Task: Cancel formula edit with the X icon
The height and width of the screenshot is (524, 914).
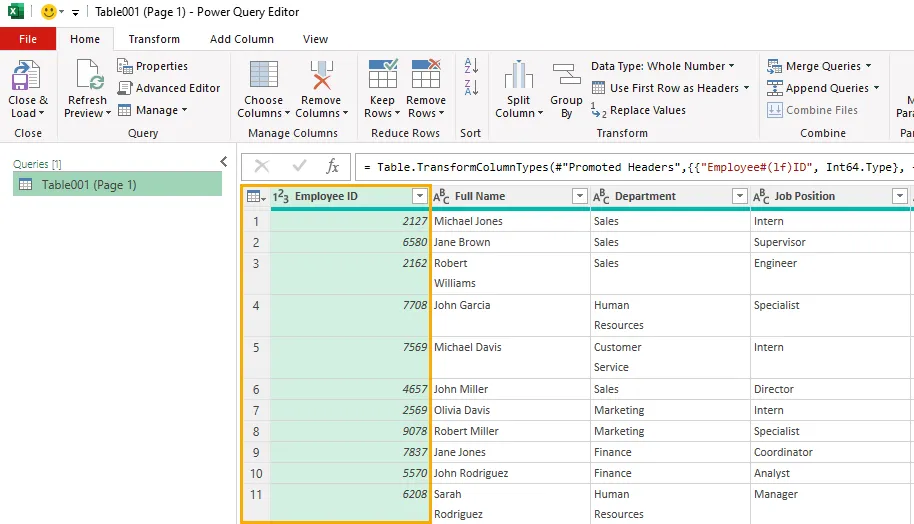Action: click(262, 167)
